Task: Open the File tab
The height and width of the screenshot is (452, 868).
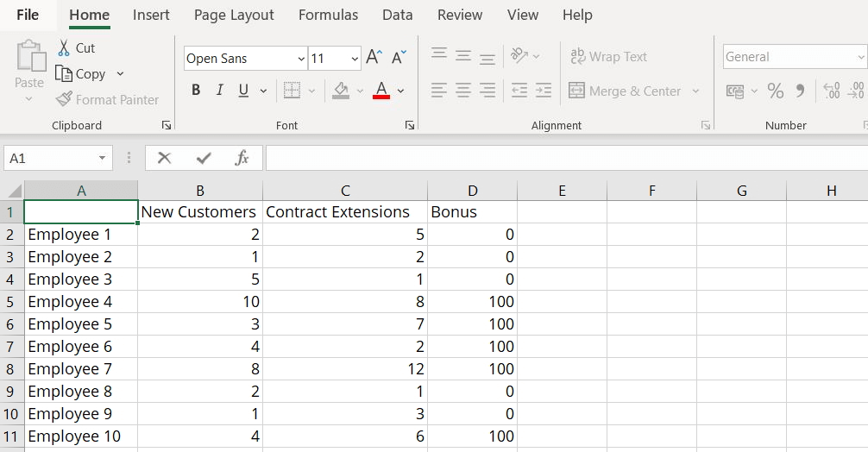Action: pos(28,15)
